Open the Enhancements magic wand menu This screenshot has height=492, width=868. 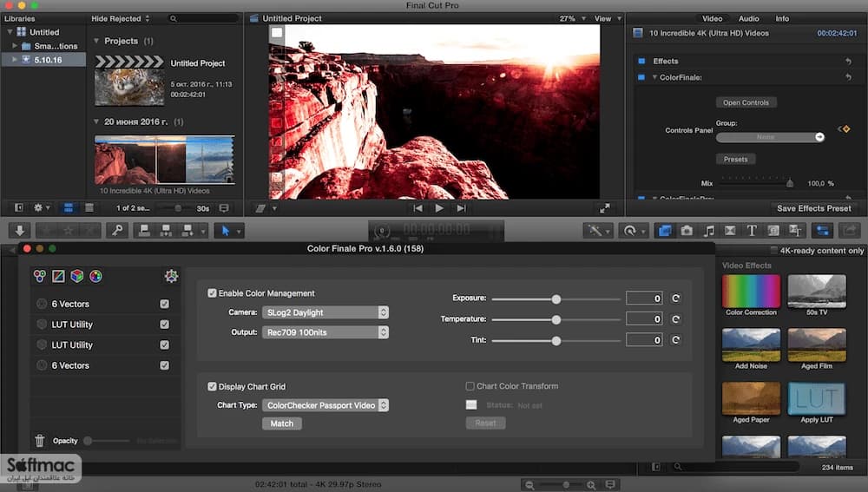pyautogui.click(x=598, y=230)
